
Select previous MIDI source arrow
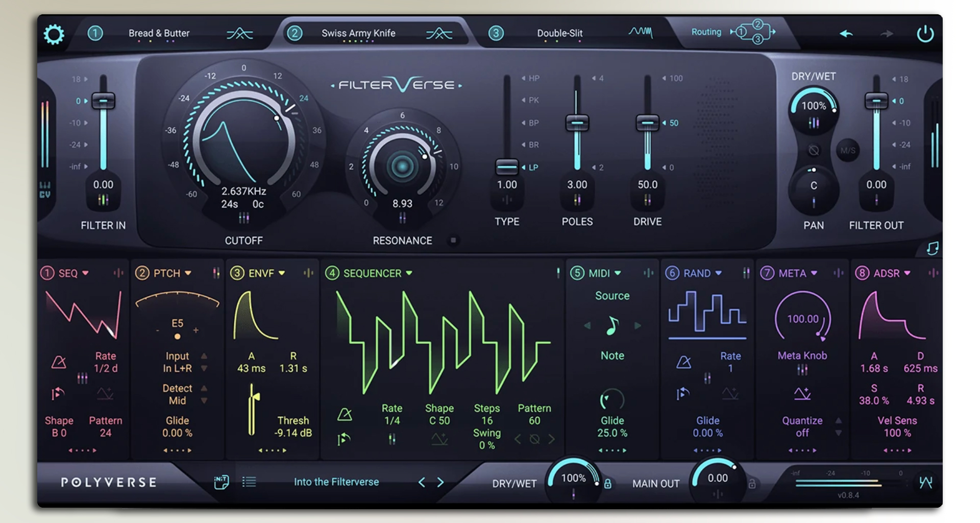click(x=587, y=325)
